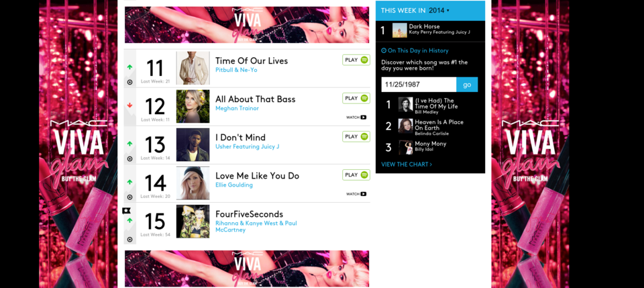The width and height of the screenshot is (644, 288).
Task: Play Time Of Our Lives on Spotify
Action: click(x=356, y=60)
